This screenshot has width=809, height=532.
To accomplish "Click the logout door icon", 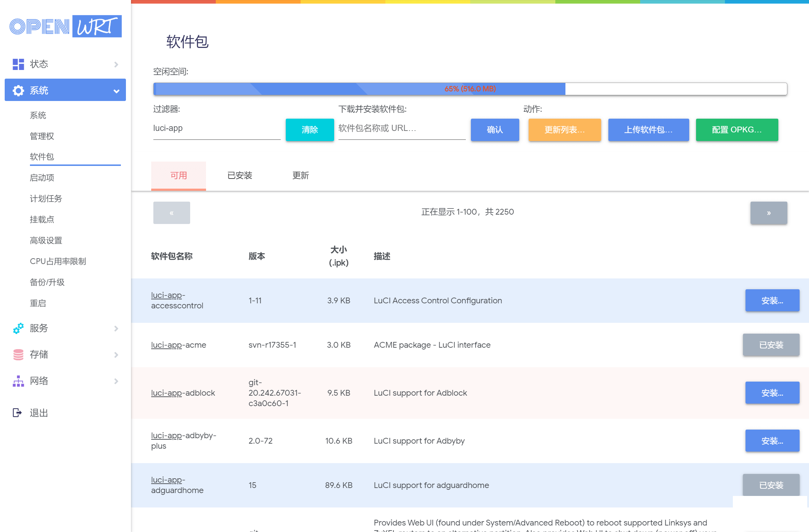I will point(17,413).
